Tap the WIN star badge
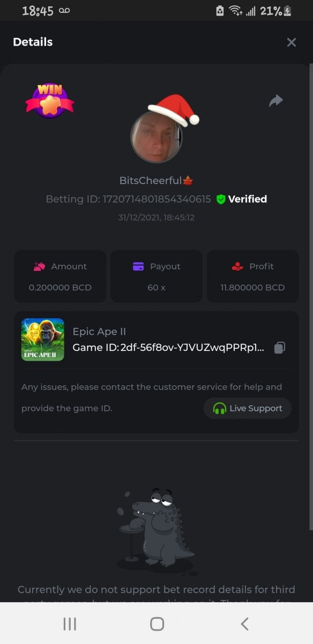The image size is (313, 644). click(x=50, y=100)
